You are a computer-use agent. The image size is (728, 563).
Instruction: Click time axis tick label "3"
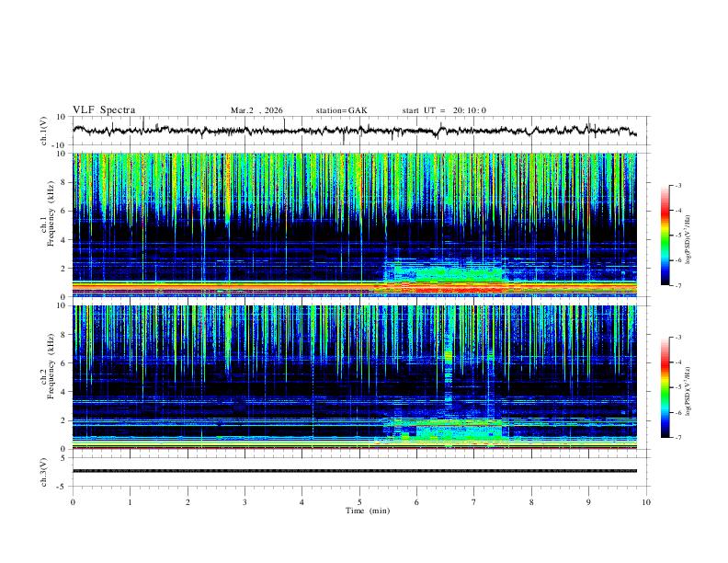(245, 502)
